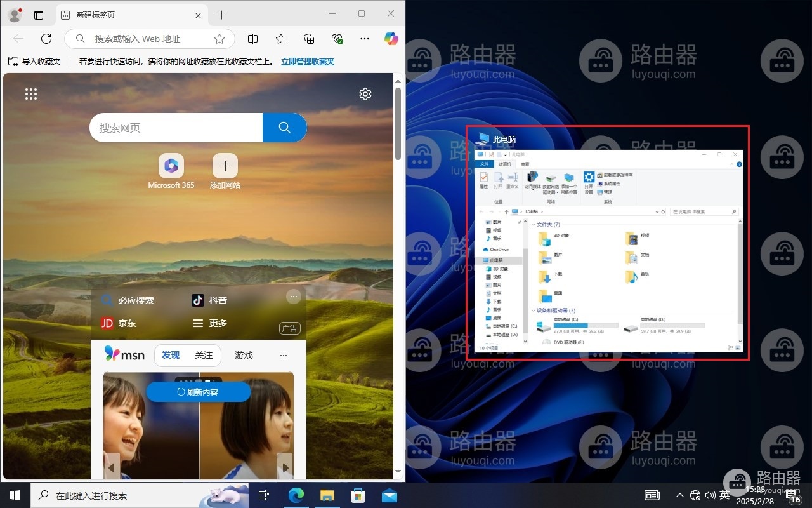Refresh the page in Edge
This screenshot has width=812, height=508.
point(46,39)
